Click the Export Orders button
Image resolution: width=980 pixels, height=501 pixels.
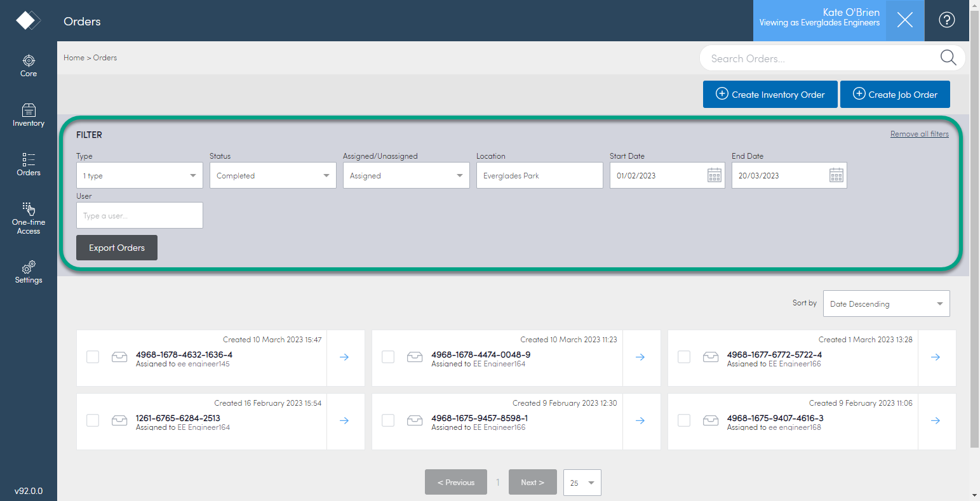117,248
